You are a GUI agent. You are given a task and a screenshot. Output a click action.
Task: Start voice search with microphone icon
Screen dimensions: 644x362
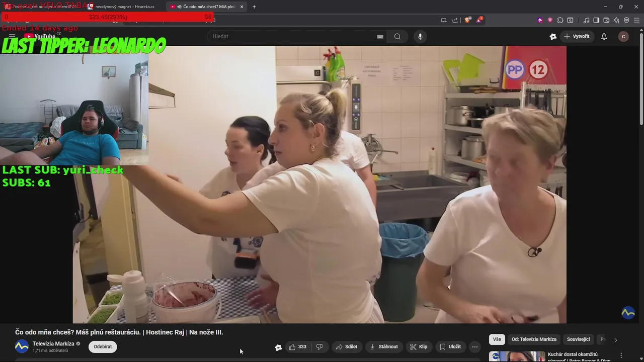point(420,36)
